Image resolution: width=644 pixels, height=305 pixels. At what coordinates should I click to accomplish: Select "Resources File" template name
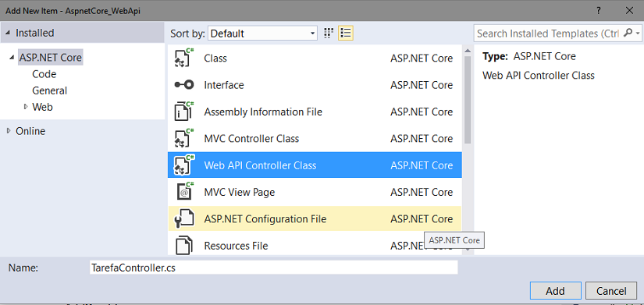pyautogui.click(x=237, y=246)
